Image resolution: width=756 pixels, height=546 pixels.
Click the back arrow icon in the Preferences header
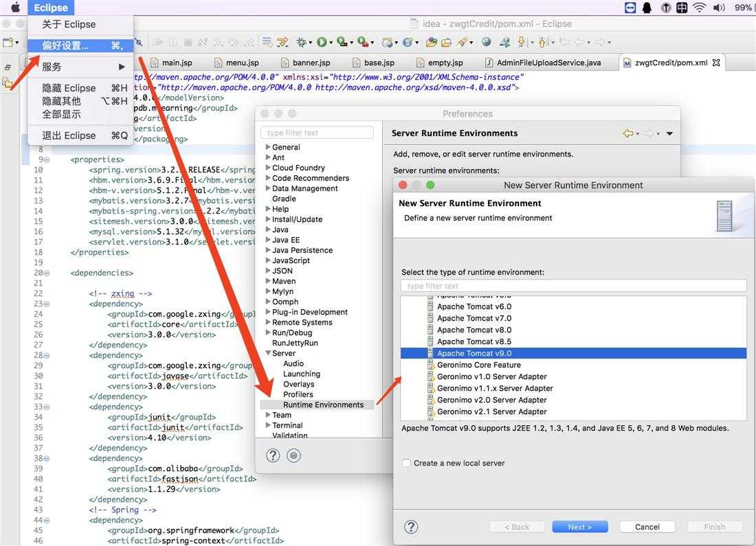click(627, 133)
